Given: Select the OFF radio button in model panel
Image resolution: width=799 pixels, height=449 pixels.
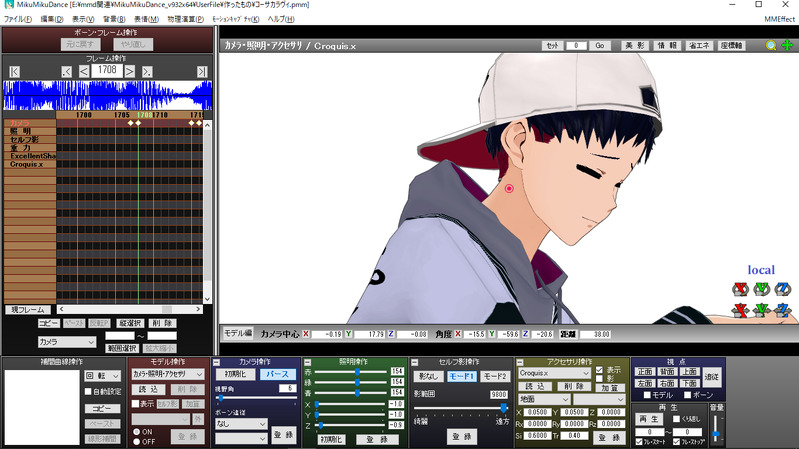Looking at the screenshot, I should click(136, 442).
